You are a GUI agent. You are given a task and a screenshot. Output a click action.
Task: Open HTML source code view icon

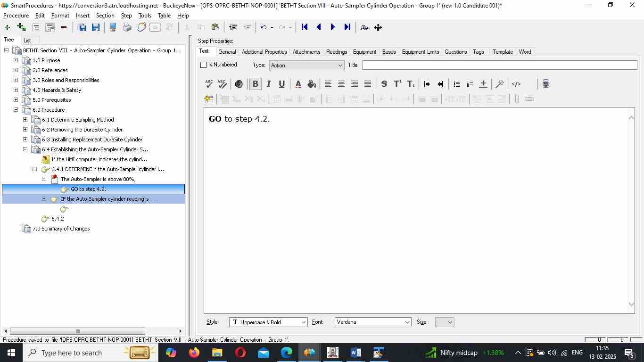516,84
